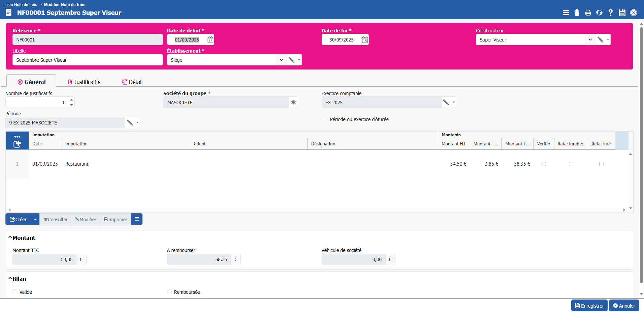The image size is (644, 312).
Task: Click the Libelle text field
Action: click(x=88, y=60)
